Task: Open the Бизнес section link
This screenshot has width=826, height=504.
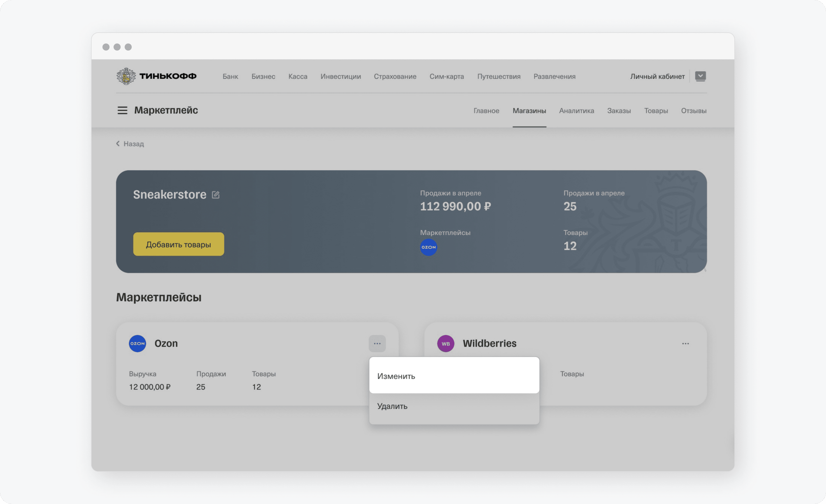Action: (263, 76)
